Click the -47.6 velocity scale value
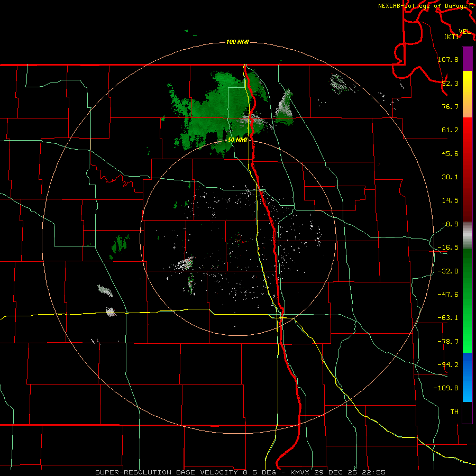The width and height of the screenshot is (476, 476). [x=448, y=295]
